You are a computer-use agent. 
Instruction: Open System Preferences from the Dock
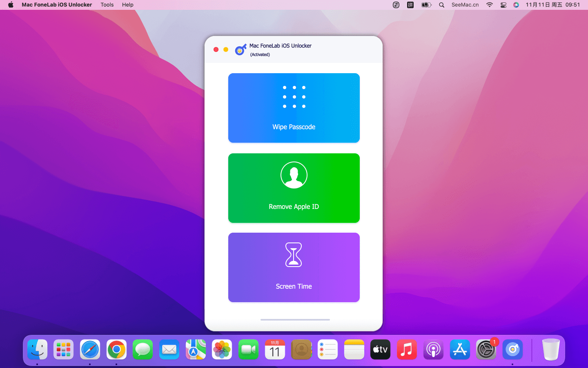point(486,350)
